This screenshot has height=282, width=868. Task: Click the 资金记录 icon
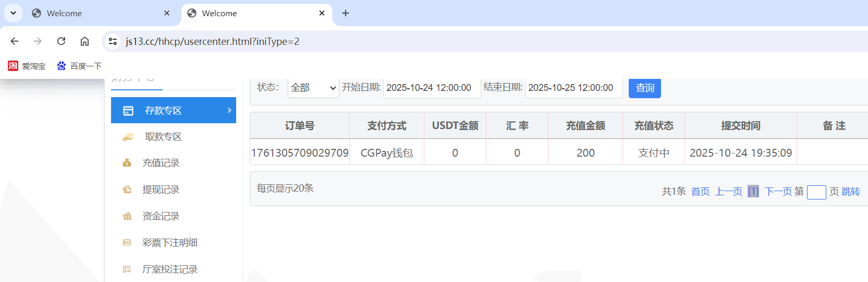click(x=127, y=216)
